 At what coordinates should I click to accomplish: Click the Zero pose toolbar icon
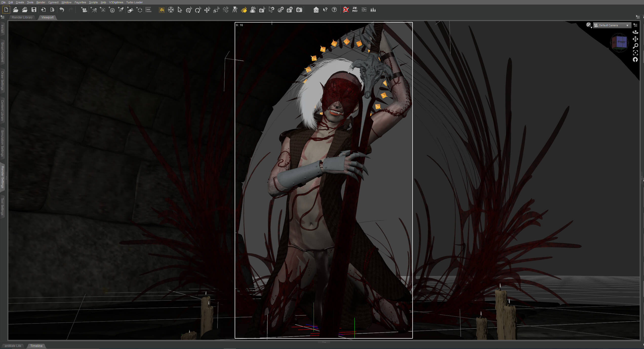click(355, 10)
